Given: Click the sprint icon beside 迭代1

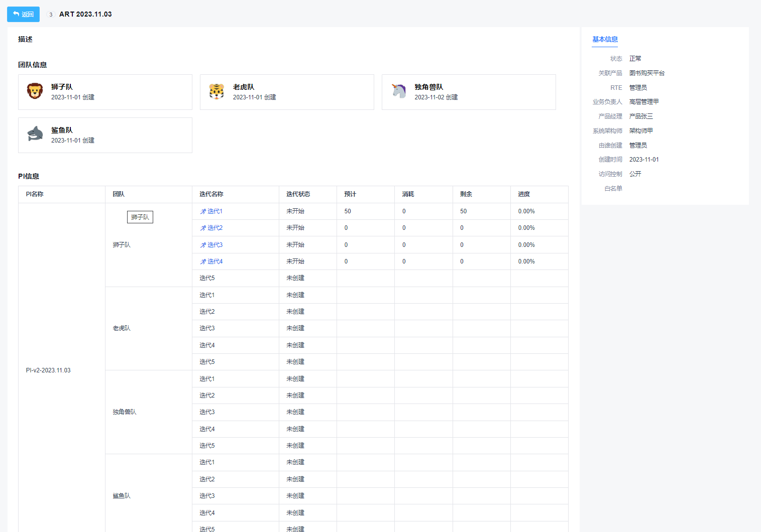Looking at the screenshot, I should pos(203,212).
